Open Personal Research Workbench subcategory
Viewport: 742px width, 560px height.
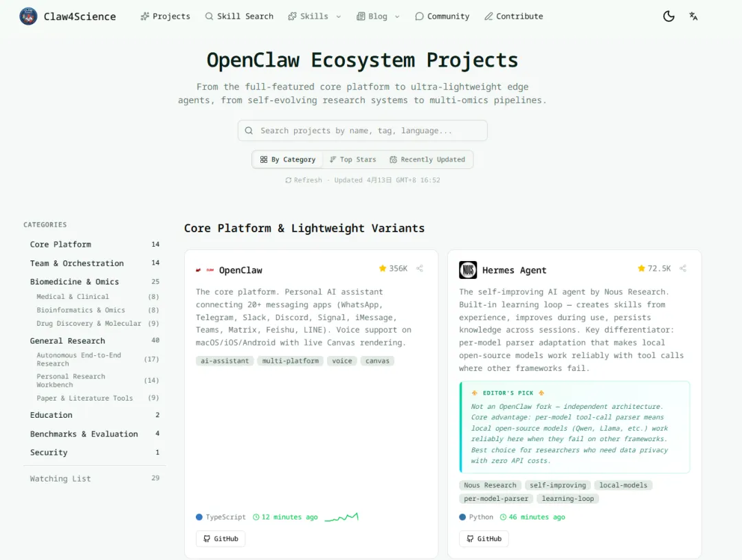98,381
